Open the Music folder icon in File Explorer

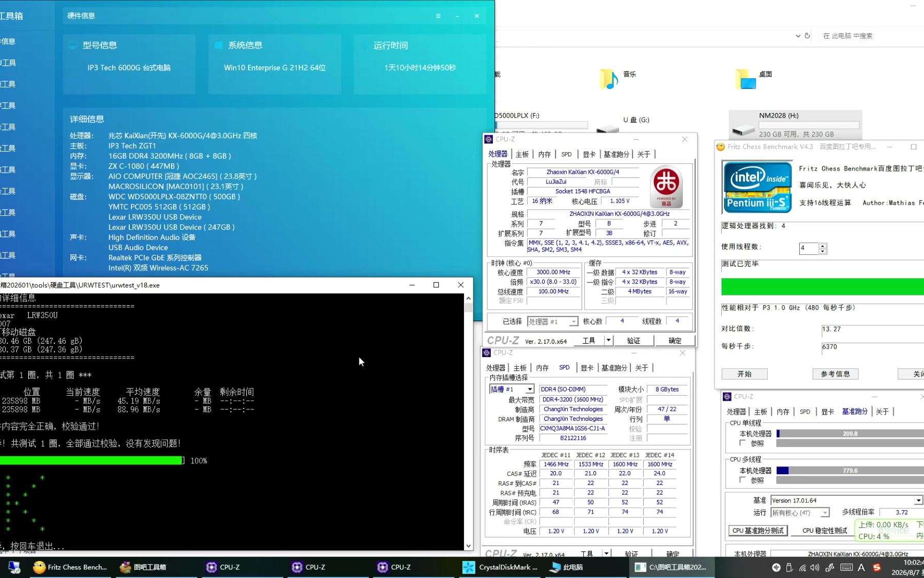[x=608, y=79]
